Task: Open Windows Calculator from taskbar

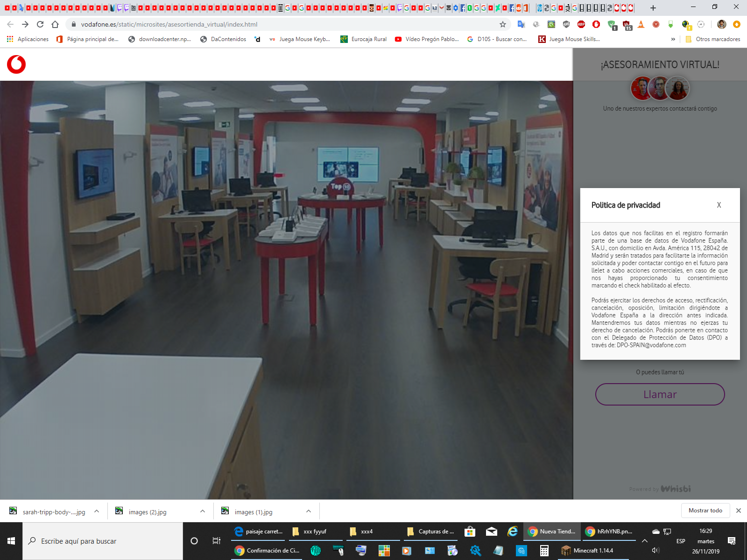Action: (544, 551)
